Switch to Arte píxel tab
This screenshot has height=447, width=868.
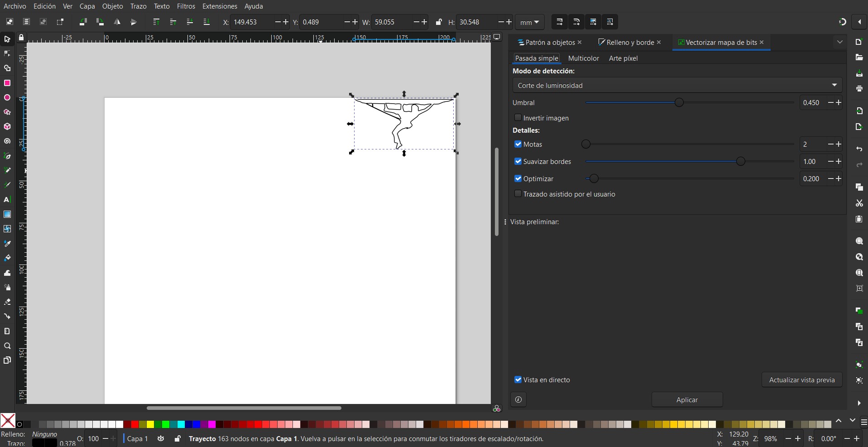click(623, 58)
